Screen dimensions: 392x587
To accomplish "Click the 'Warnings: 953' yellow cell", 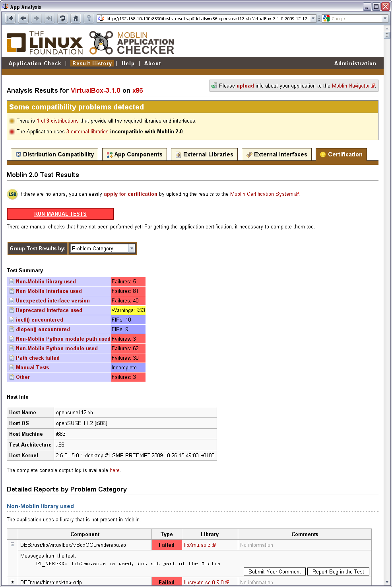I will click(x=128, y=310).
